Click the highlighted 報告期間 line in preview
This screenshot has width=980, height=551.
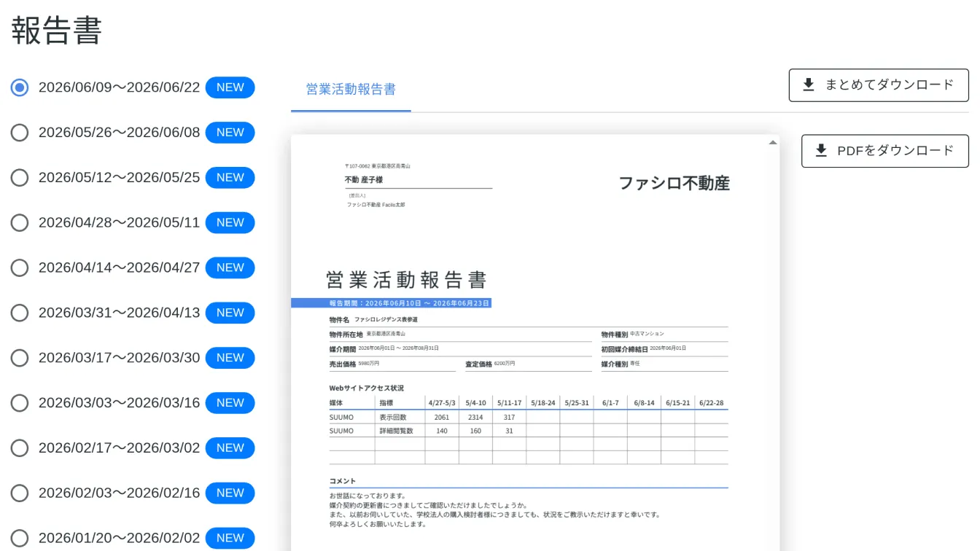[391, 303]
